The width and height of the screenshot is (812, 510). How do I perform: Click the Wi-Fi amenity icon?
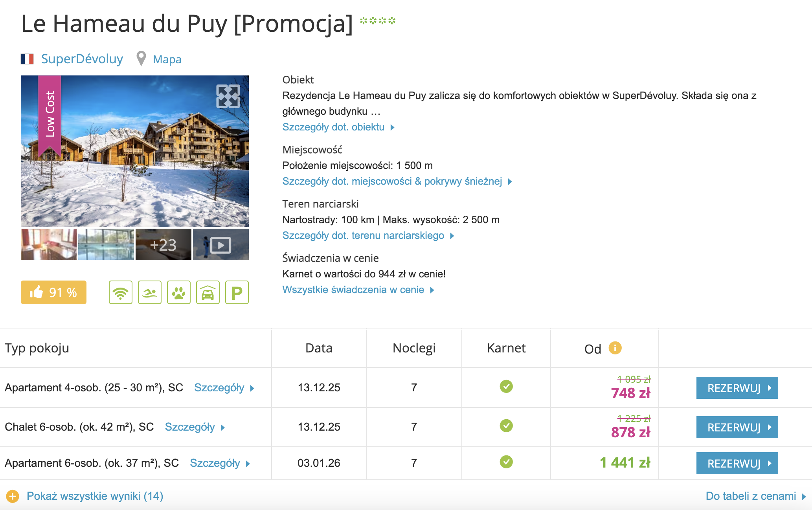(120, 292)
